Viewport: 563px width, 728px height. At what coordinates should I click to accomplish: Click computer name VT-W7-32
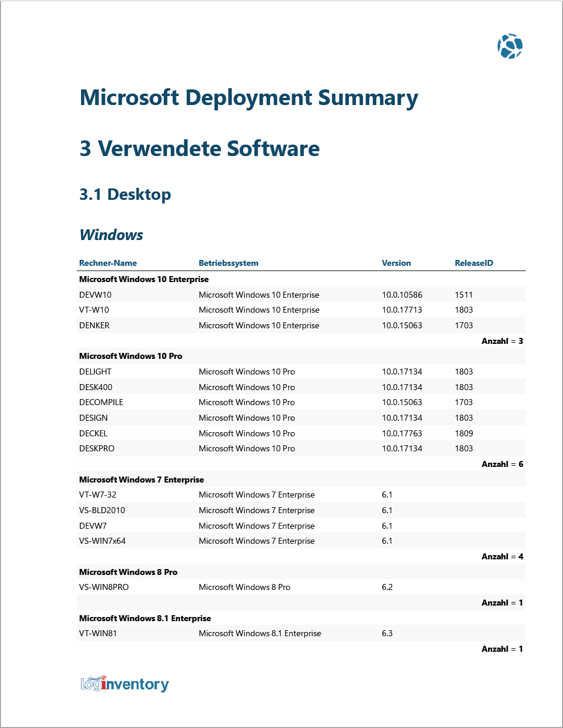tap(98, 495)
